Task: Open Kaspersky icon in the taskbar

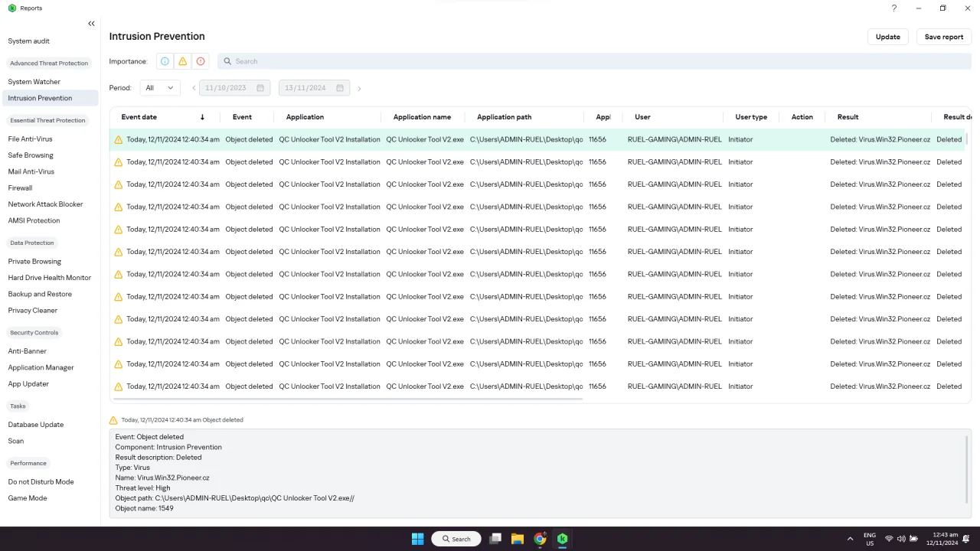Action: click(563, 539)
